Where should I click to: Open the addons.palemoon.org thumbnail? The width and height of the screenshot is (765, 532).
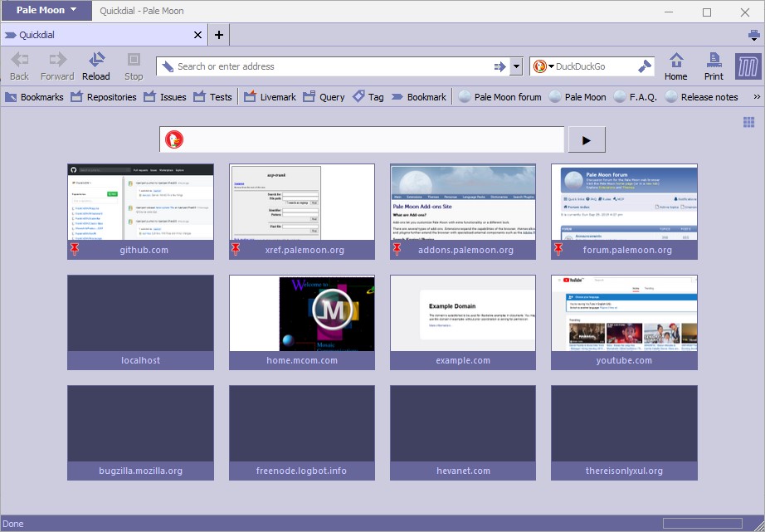[463, 202]
